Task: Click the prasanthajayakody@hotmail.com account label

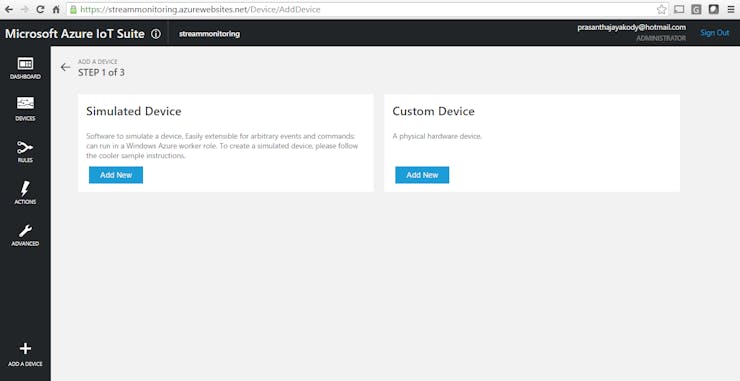Action: 631,27
